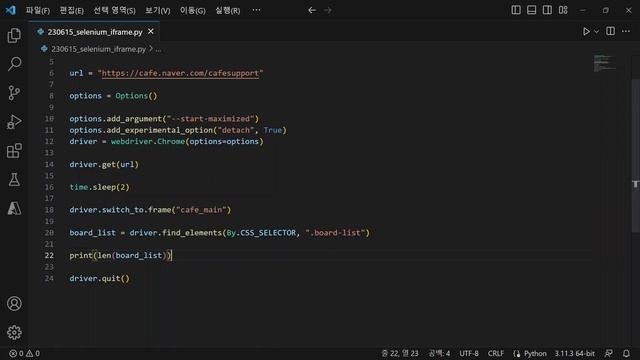The height and width of the screenshot is (360, 640).
Task: Open the 실행(R) menu
Action: point(228,11)
